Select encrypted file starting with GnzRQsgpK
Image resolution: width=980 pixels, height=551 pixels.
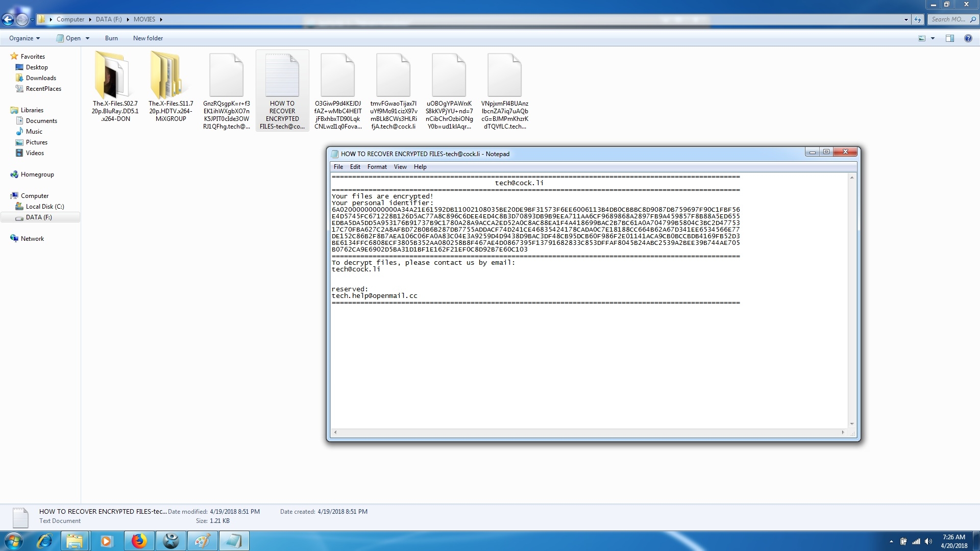pyautogui.click(x=226, y=91)
